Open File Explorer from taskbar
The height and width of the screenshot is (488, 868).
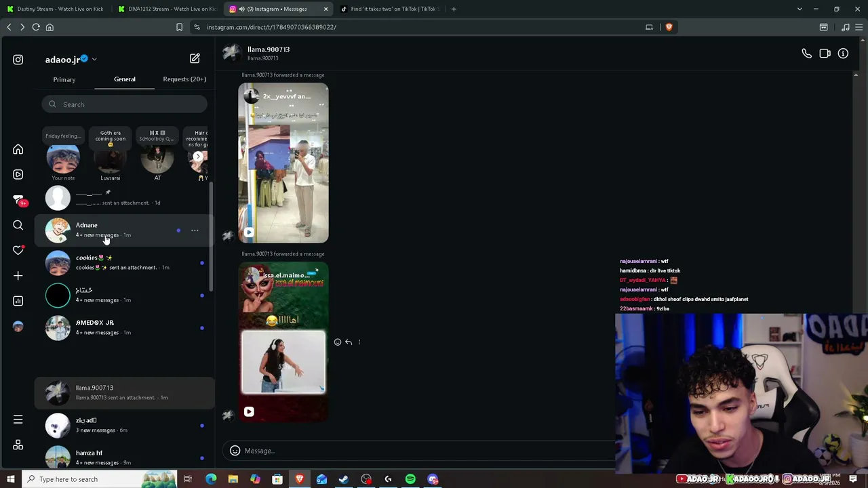tap(233, 479)
